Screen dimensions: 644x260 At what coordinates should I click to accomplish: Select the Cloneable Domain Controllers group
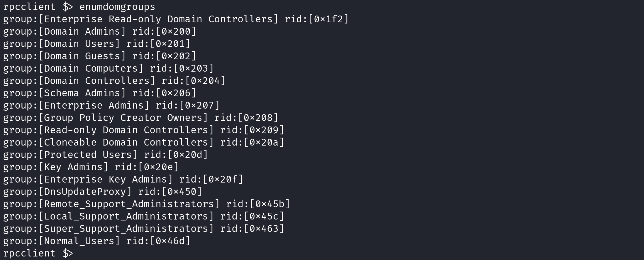point(144,142)
